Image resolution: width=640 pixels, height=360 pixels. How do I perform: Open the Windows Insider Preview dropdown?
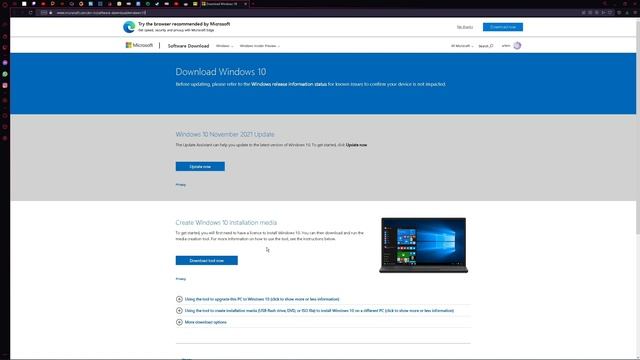click(x=260, y=46)
